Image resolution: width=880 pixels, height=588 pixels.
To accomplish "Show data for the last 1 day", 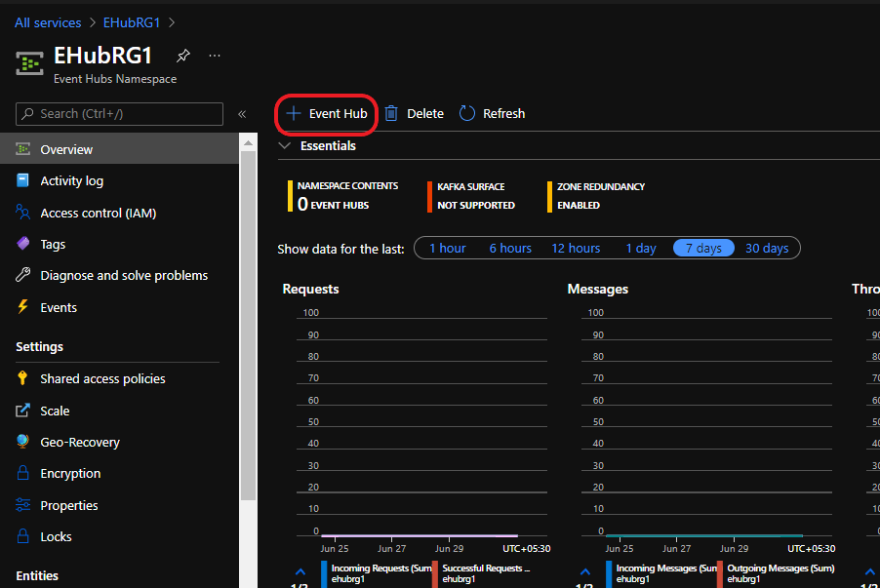I will (641, 248).
